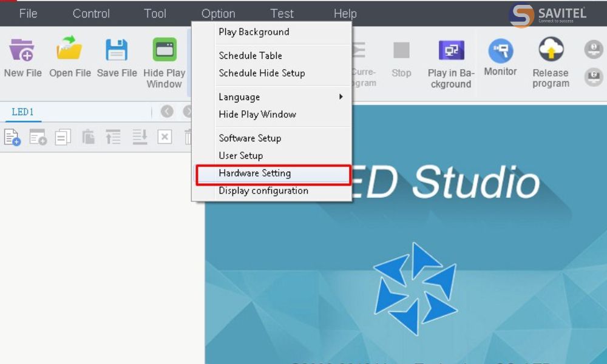This screenshot has width=607, height=364.
Task: Click the gray Stop square icon
Action: click(x=401, y=50)
